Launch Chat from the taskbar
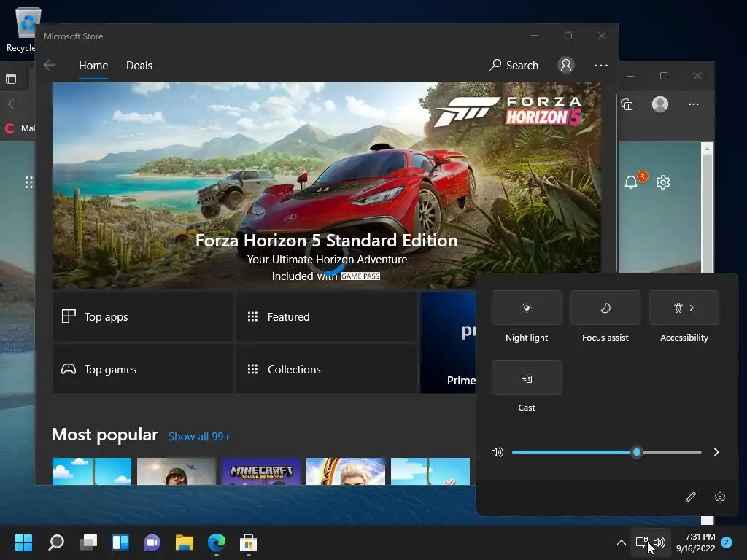 point(152,542)
